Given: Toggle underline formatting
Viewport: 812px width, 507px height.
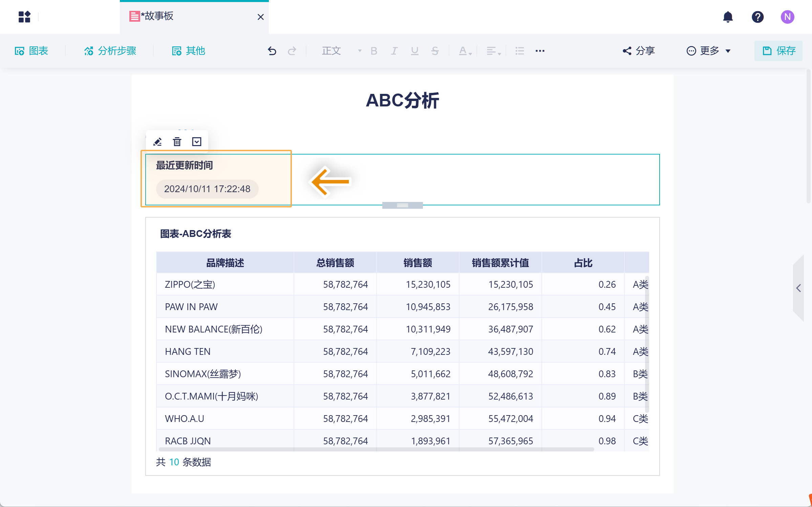Looking at the screenshot, I should [414, 51].
